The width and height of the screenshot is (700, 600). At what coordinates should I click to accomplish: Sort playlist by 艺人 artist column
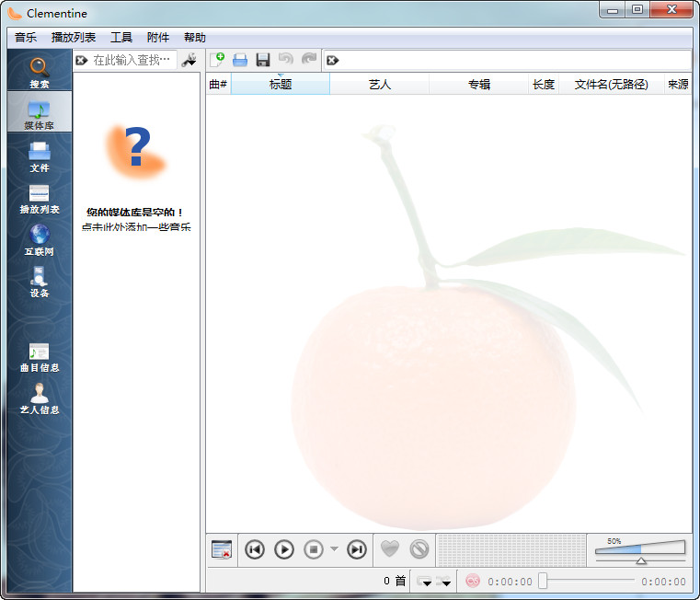point(380,84)
